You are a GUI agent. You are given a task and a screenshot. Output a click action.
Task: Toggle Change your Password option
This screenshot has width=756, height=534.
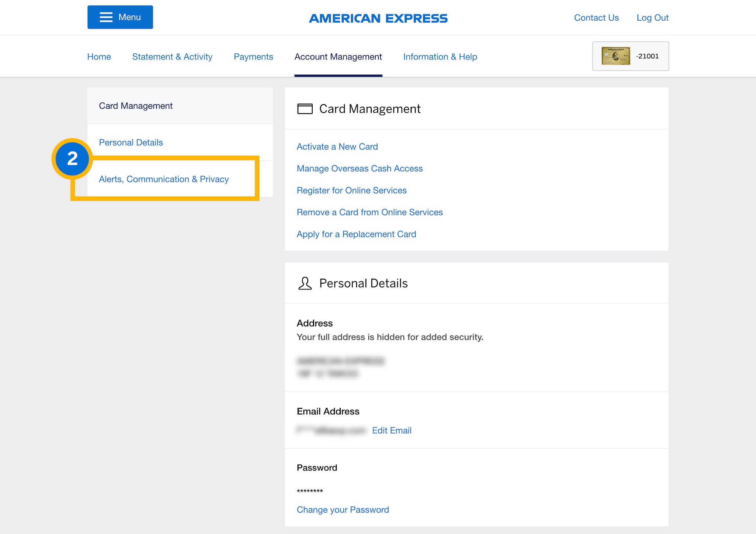tap(343, 509)
